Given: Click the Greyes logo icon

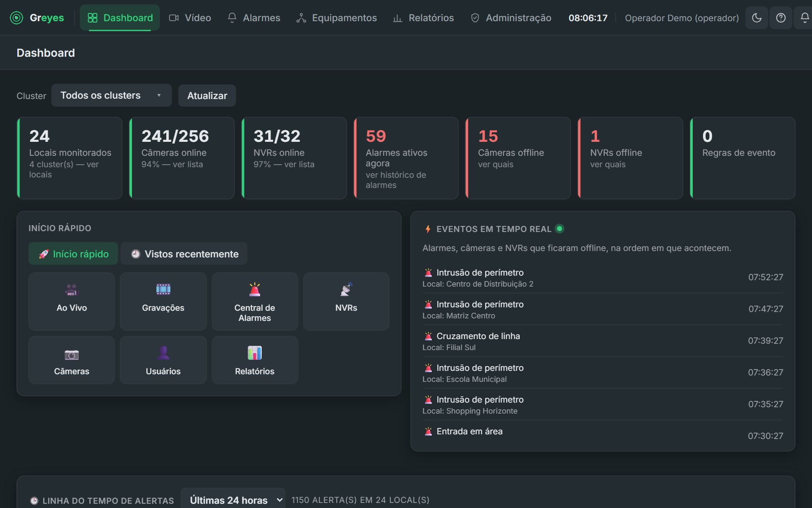Looking at the screenshot, I should click(16, 18).
